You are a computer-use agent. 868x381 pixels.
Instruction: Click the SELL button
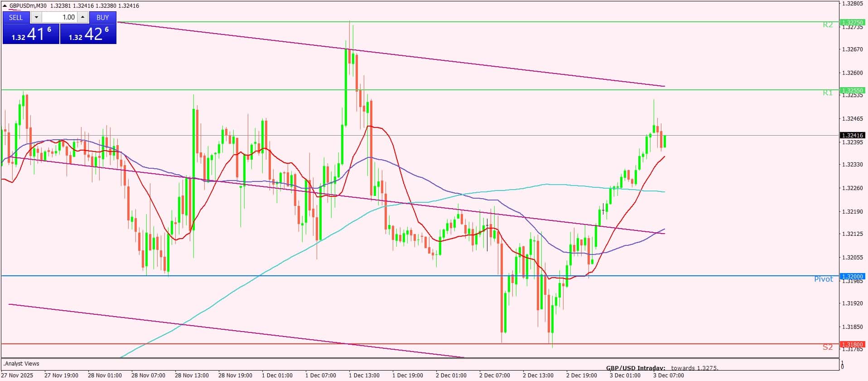click(16, 17)
